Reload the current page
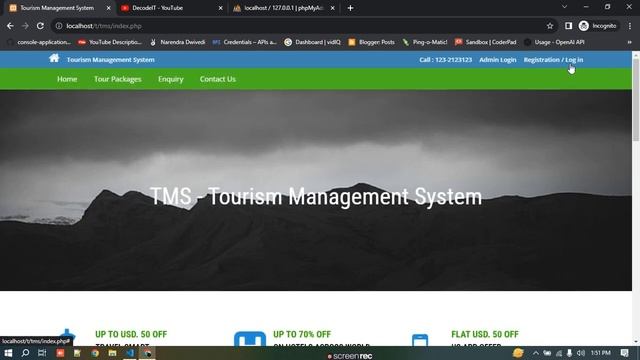Image resolution: width=640 pixels, height=360 pixels. 40,26
